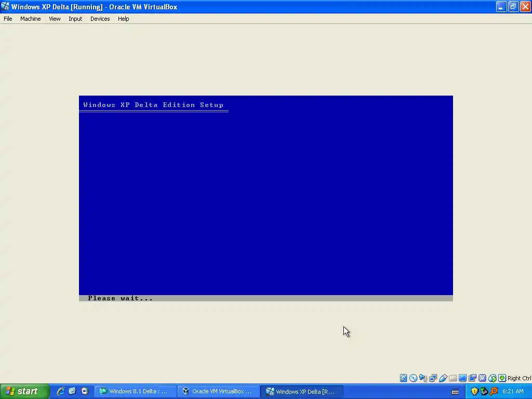Click the green arrow host key icon
The height and width of the screenshot is (399, 532).
pyautogui.click(x=502, y=378)
